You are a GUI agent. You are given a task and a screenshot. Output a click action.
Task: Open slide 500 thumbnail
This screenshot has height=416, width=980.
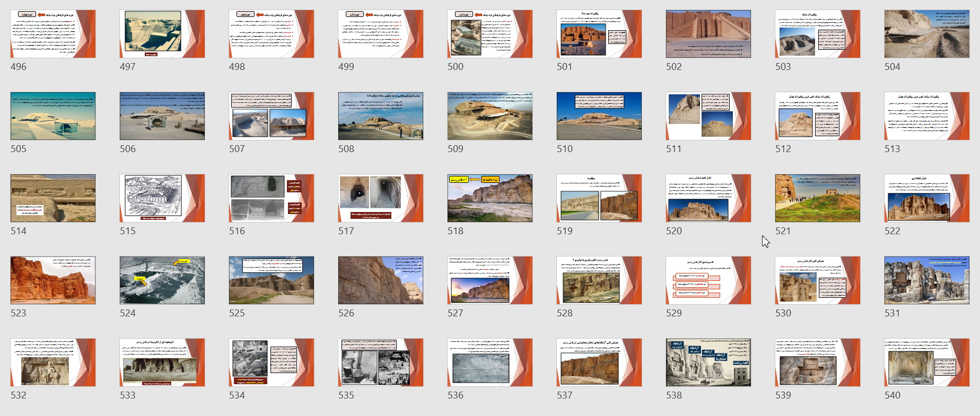point(490,34)
